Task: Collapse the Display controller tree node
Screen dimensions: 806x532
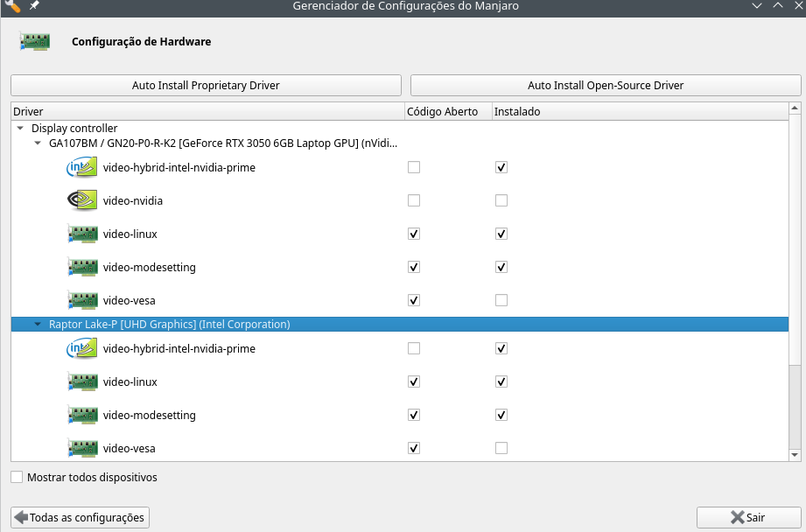Action: [x=20, y=128]
